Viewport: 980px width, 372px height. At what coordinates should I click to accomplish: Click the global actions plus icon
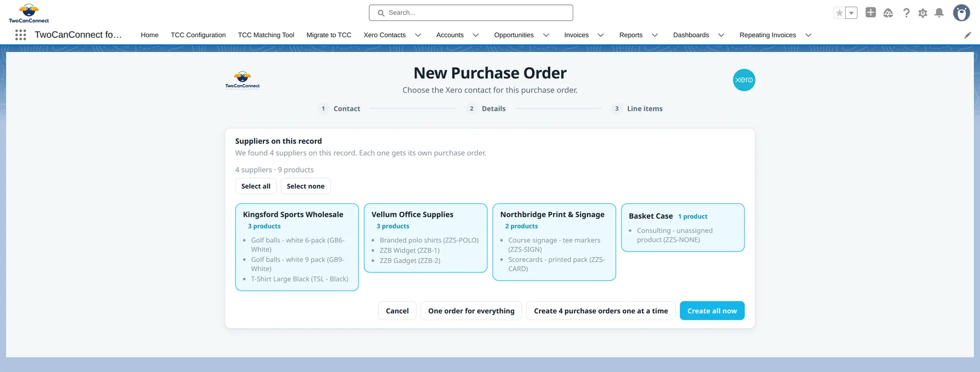(x=870, y=12)
